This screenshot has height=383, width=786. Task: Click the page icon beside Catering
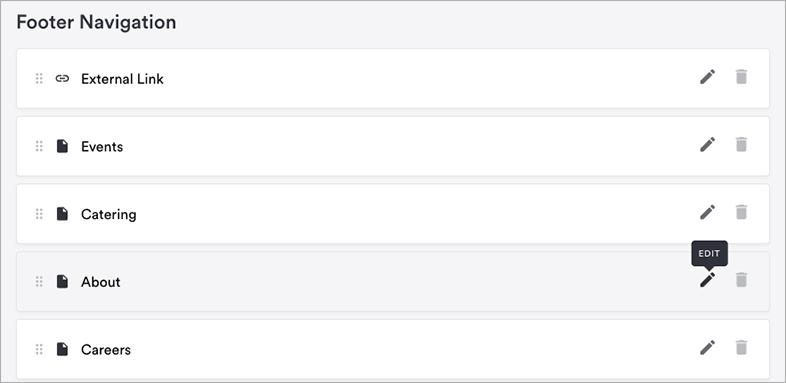coord(62,214)
